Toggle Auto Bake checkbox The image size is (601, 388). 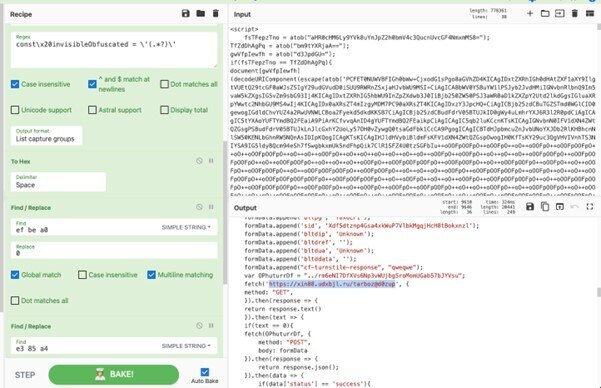pyautogui.click(x=205, y=372)
